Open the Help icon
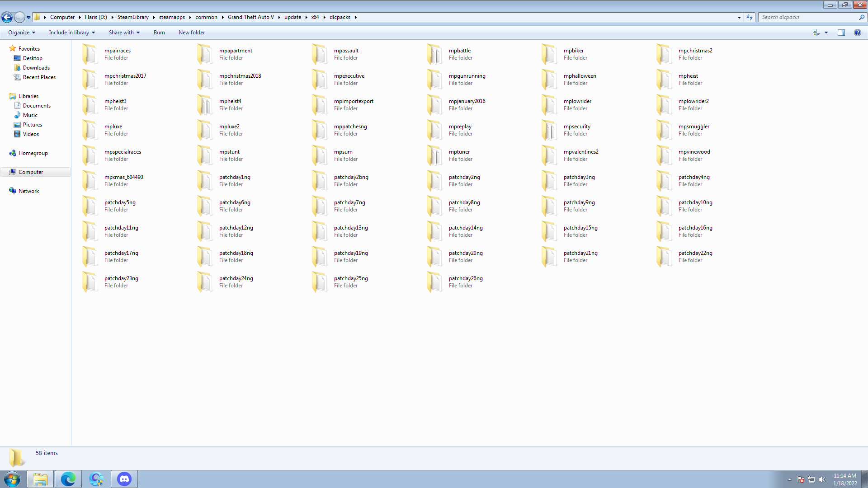The width and height of the screenshot is (868, 488). [x=857, y=33]
